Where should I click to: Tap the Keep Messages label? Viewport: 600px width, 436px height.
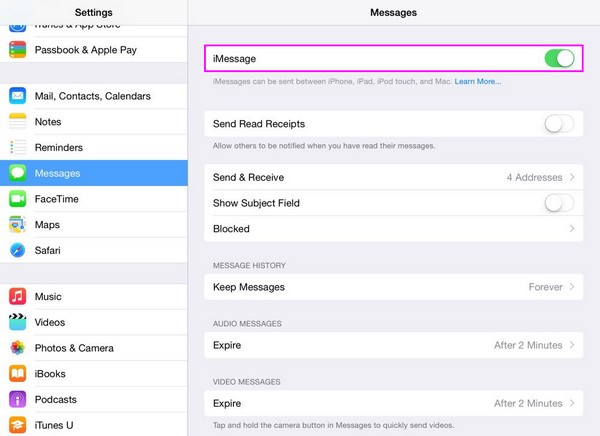[249, 287]
